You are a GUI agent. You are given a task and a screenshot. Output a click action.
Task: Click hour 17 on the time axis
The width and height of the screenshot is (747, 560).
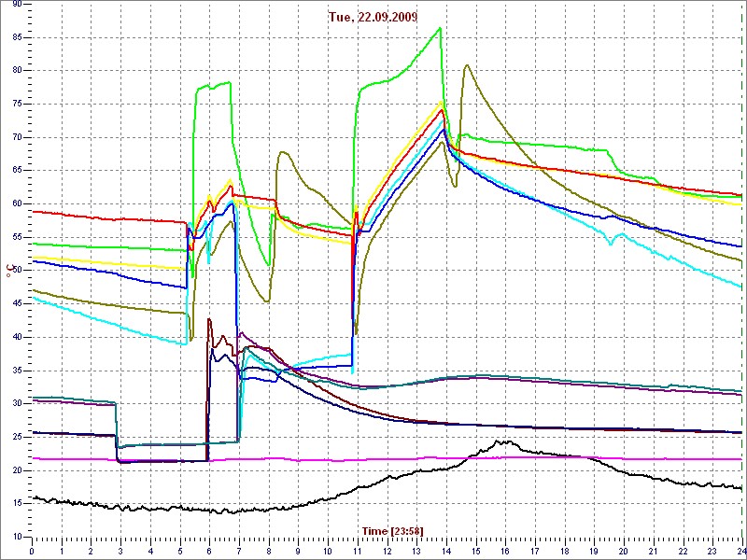click(x=534, y=551)
